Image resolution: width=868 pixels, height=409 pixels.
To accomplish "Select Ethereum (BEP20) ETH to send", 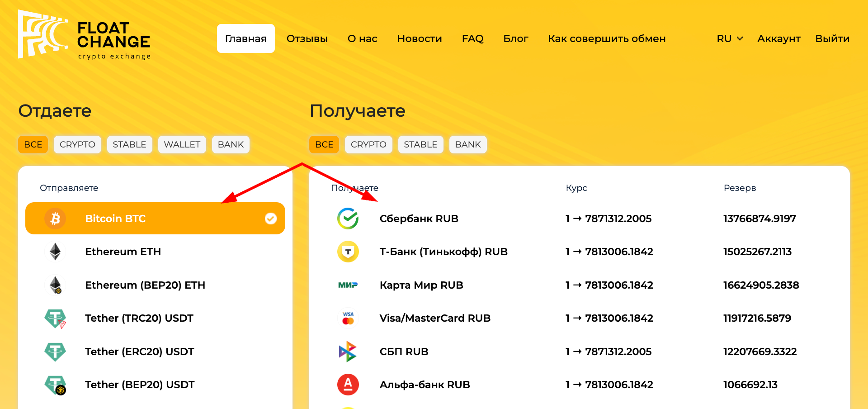I will tap(155, 285).
